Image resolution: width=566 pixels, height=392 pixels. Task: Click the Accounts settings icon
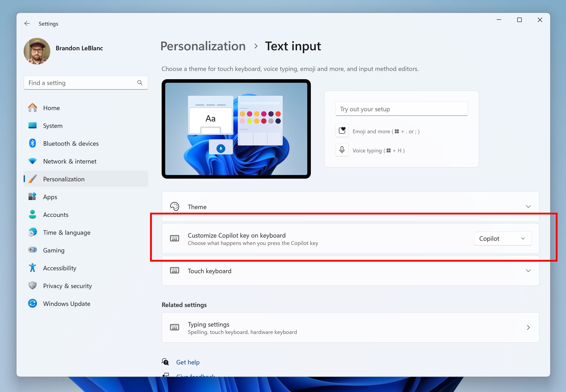(x=32, y=214)
